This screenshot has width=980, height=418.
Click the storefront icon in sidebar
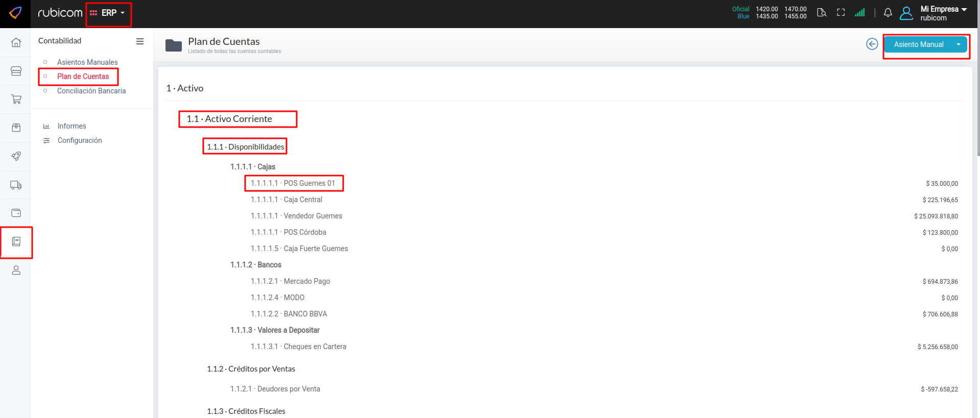[x=16, y=71]
